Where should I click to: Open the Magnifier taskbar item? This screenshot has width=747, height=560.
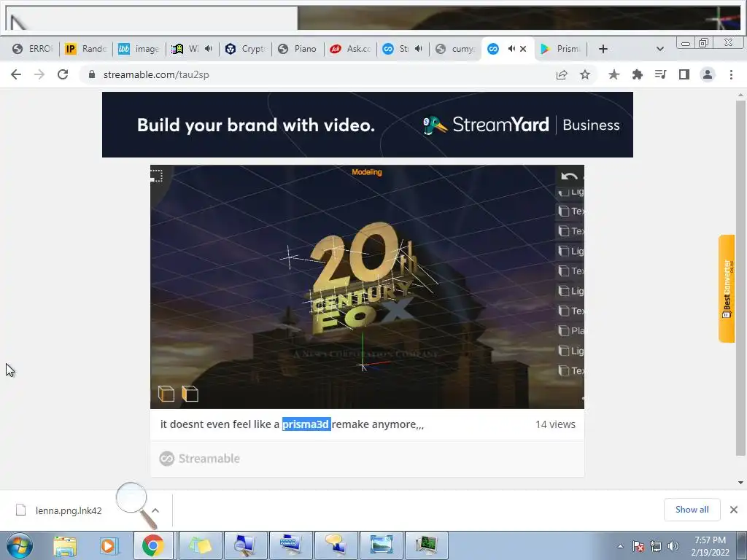click(245, 545)
